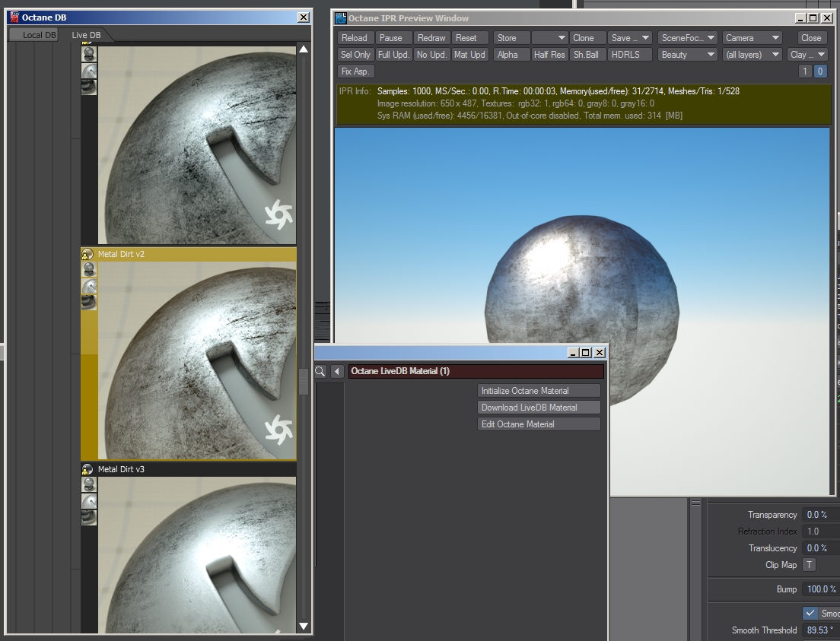Screen dimensions: 840x641
Task: Toggle Alpha channel display
Action: (x=511, y=55)
